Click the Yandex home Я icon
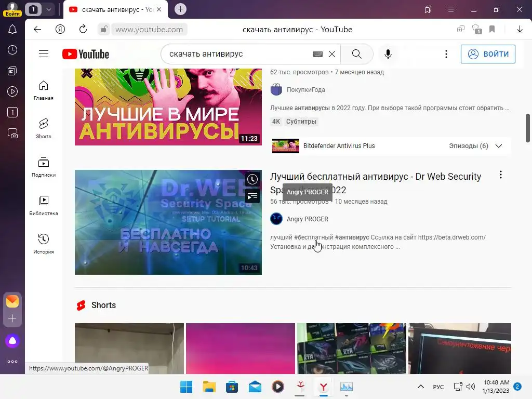Viewport: 532px width, 399px height. pyautogui.click(x=60, y=30)
